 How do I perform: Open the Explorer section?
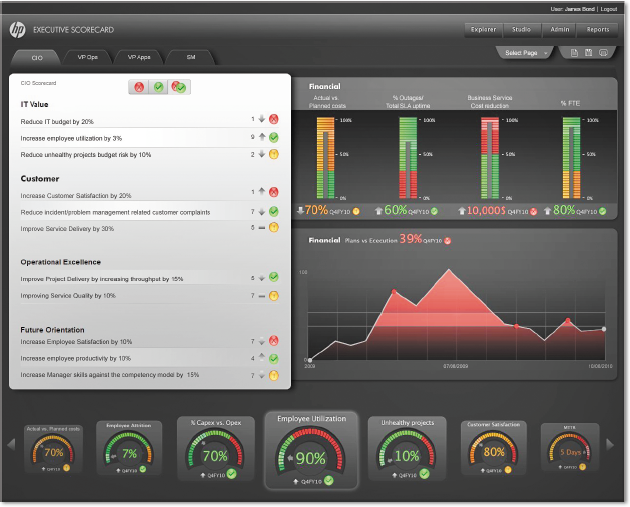click(x=482, y=29)
